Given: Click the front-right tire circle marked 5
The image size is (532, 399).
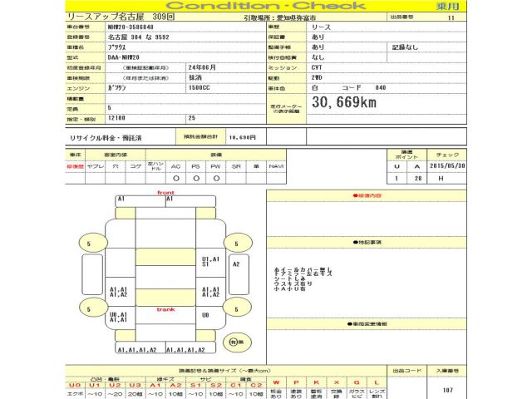Looking at the screenshot, I should [237, 244].
